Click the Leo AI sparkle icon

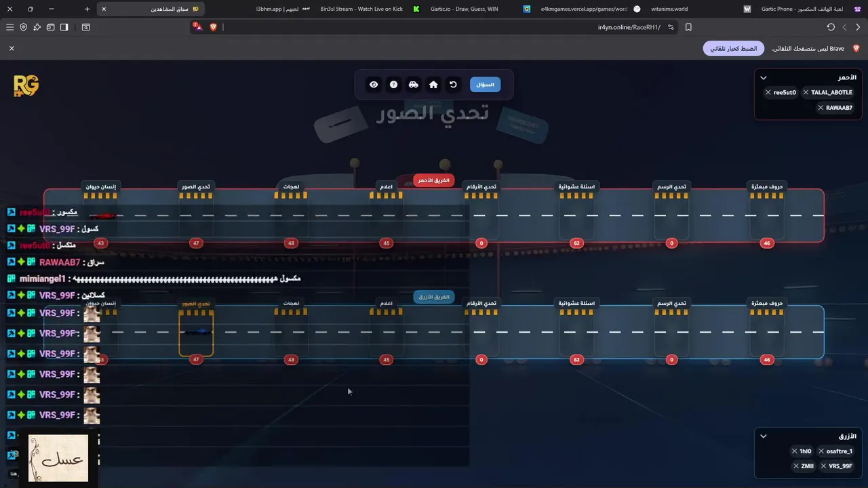[37, 27]
